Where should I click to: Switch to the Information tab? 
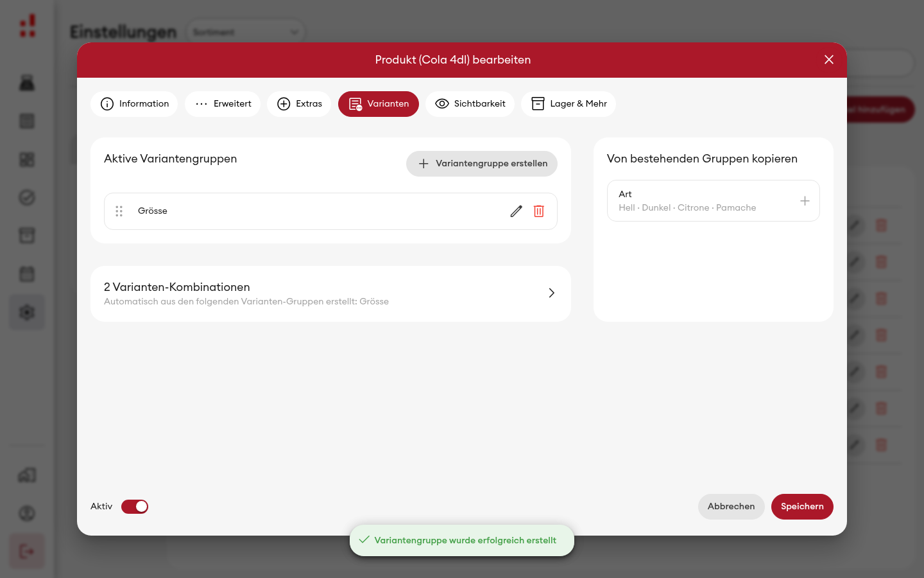[134, 104]
